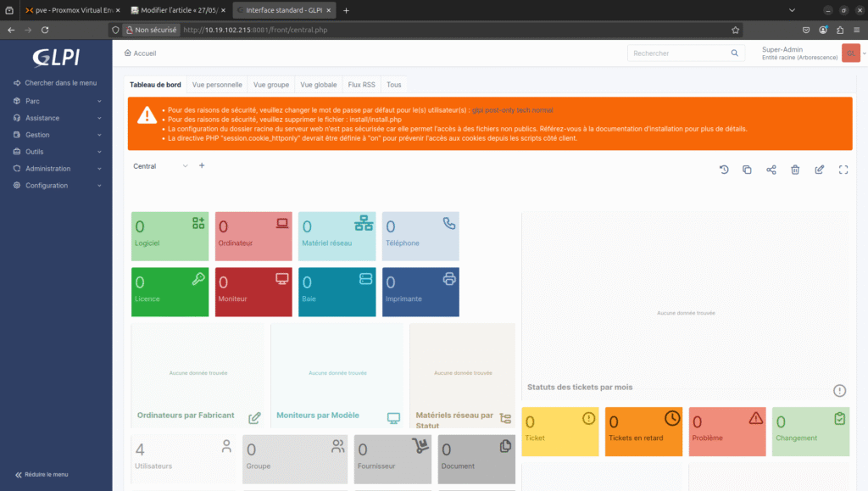Click the share dashboard icon
This screenshot has width=868, height=491.
click(771, 170)
